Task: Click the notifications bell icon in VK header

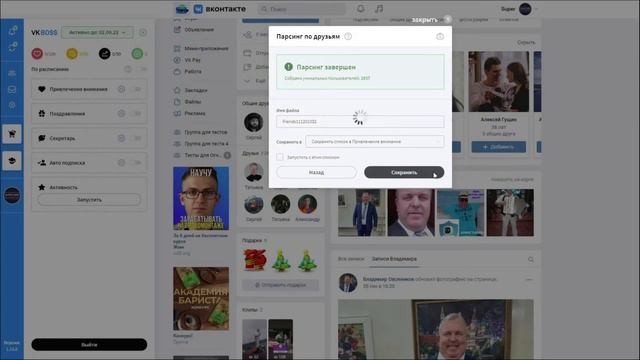Action: [x=360, y=9]
